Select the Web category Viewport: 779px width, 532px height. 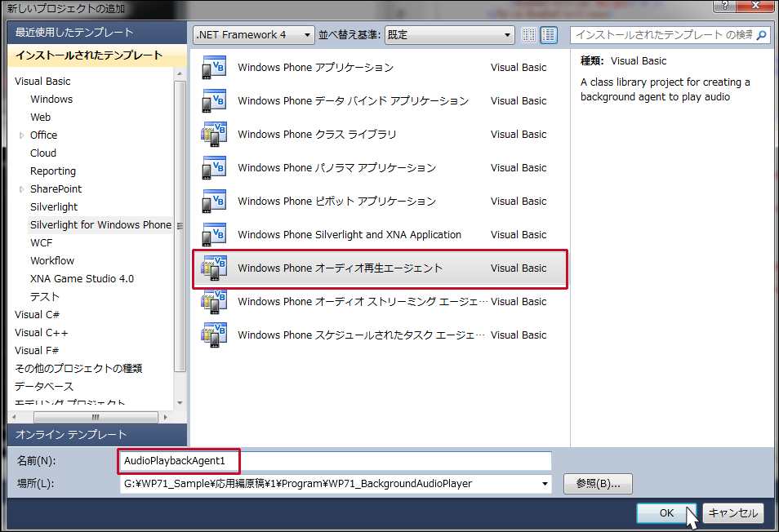(x=40, y=117)
